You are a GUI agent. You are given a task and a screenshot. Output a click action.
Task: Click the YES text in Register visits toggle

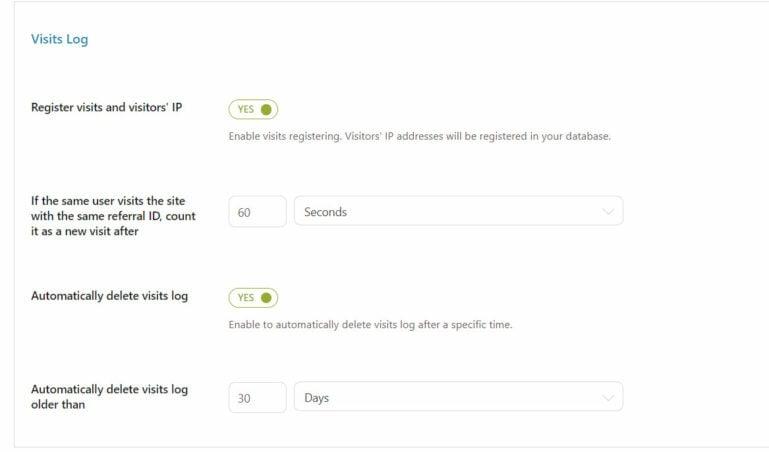246,109
